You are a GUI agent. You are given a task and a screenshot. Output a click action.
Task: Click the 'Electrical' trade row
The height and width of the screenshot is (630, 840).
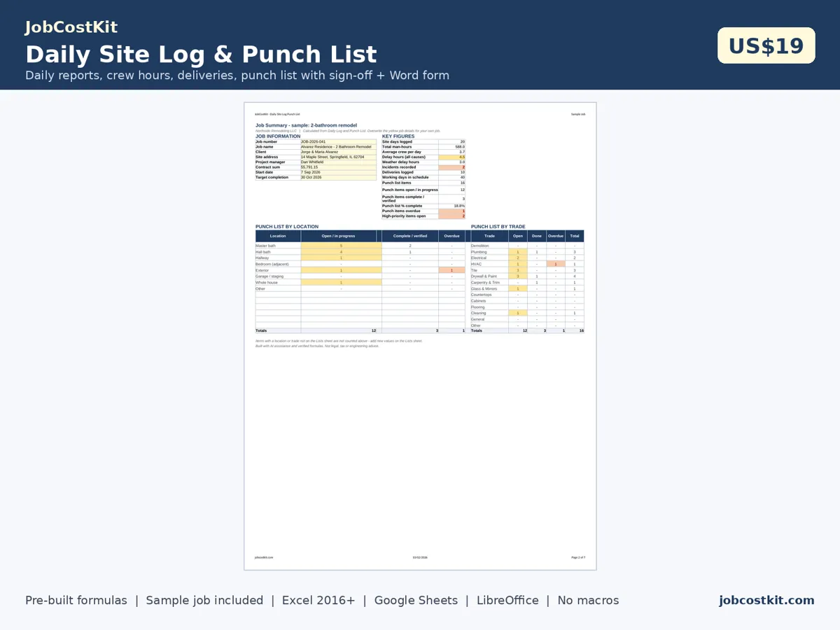click(527, 258)
